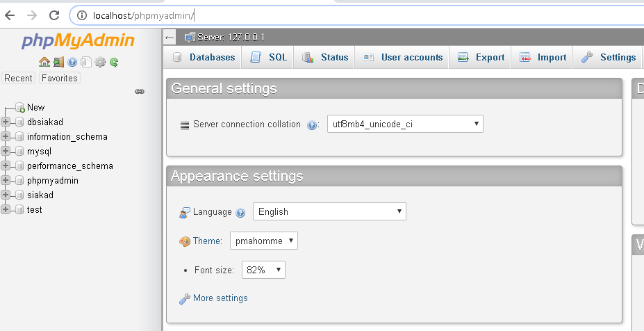Expand the phpmyadmin database node

tap(6, 180)
